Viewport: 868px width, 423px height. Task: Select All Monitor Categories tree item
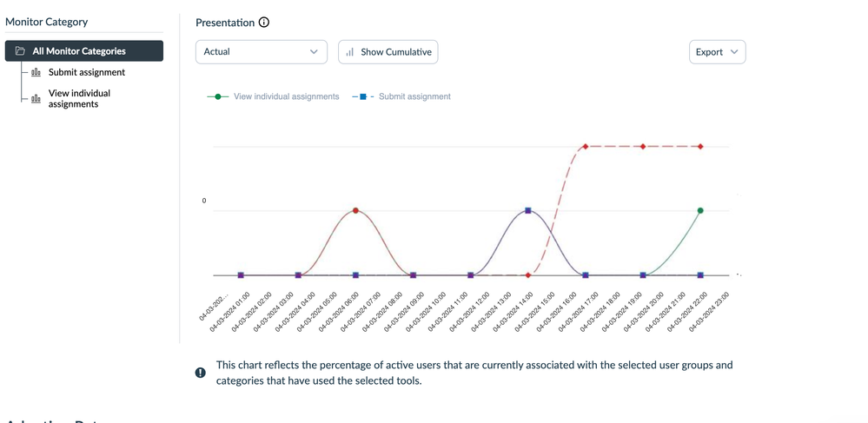tap(84, 51)
